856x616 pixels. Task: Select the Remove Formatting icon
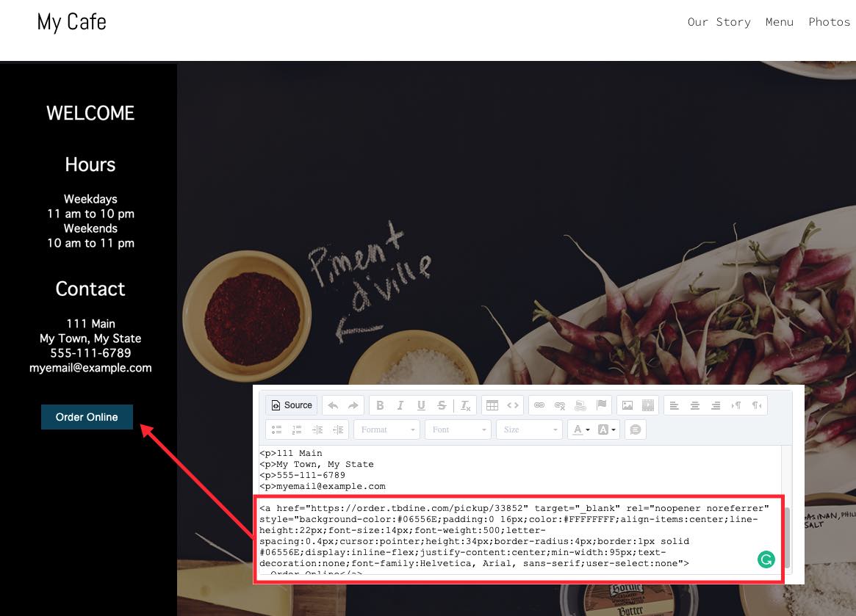coord(464,405)
